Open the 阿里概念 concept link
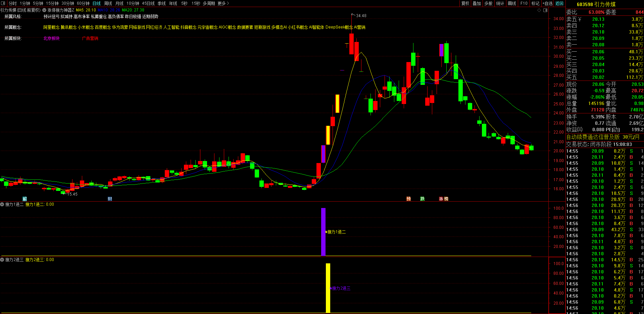Viewport: 644px width, 314px height. 51,27
